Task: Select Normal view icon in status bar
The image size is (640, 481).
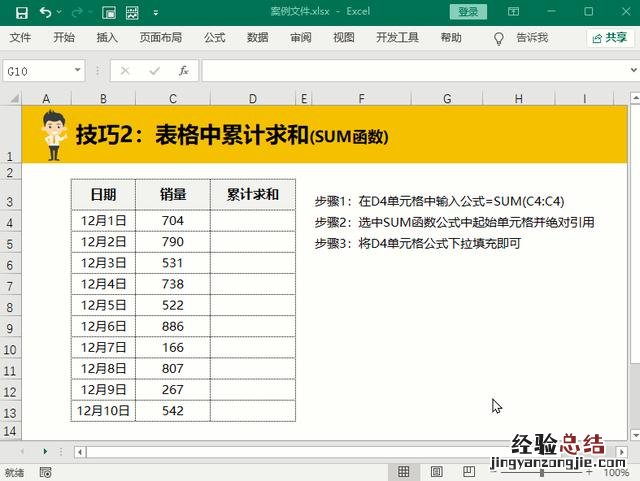Action: (x=403, y=472)
